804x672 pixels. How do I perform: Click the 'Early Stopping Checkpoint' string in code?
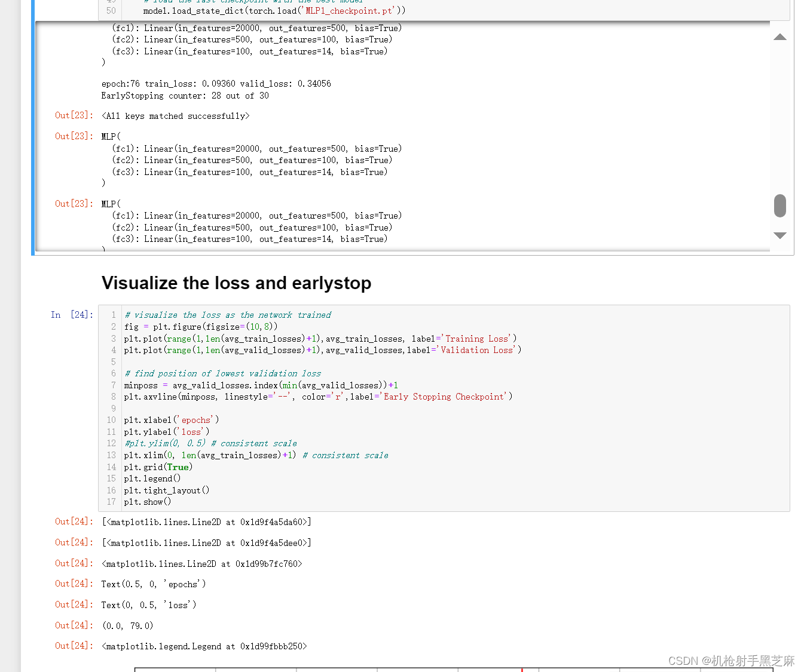[x=444, y=397]
